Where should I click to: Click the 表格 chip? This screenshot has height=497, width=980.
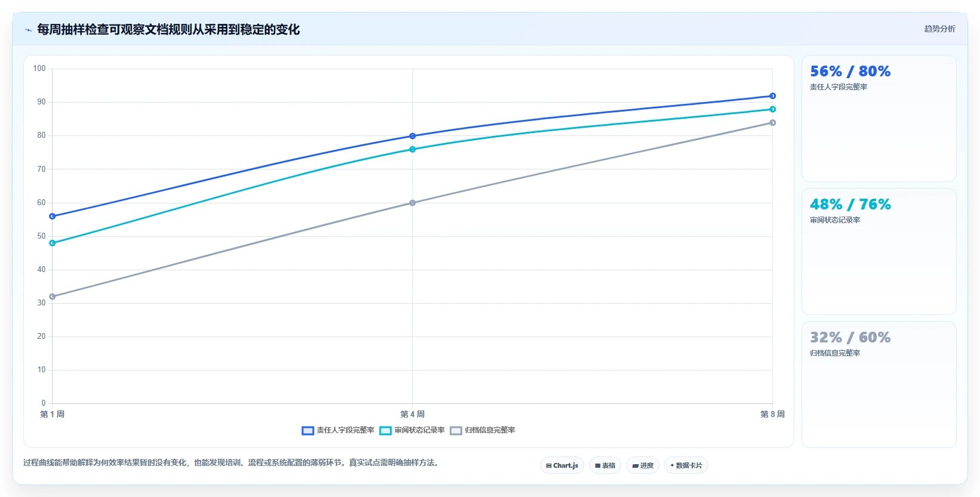[x=605, y=465]
